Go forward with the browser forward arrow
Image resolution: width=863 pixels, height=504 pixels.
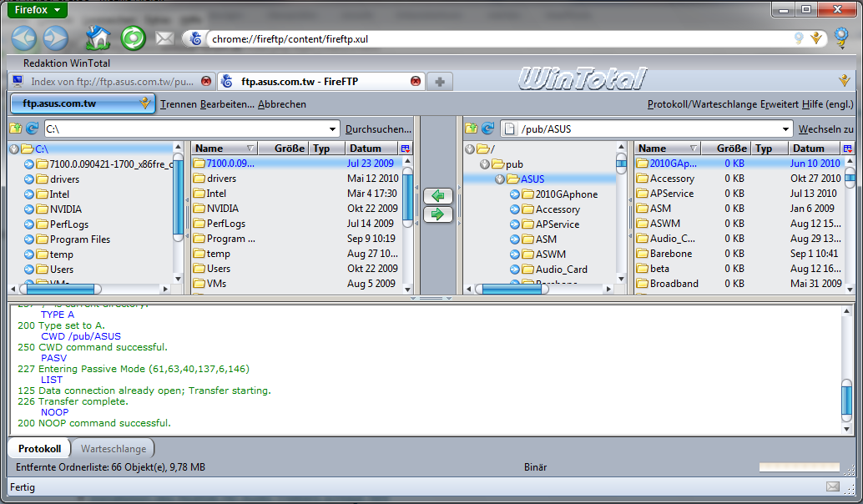coord(56,38)
